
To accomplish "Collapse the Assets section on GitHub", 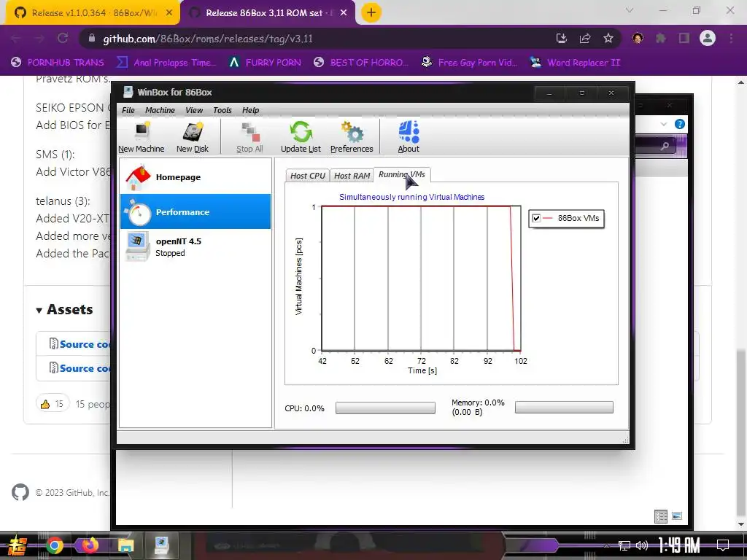I will coord(65,309).
